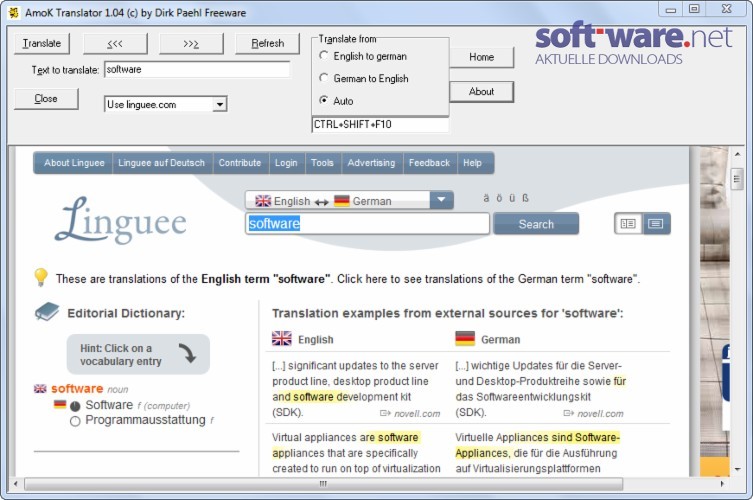Expand the English-German language dropdown arrow
This screenshot has width=753, height=500.
pyautogui.click(x=441, y=200)
